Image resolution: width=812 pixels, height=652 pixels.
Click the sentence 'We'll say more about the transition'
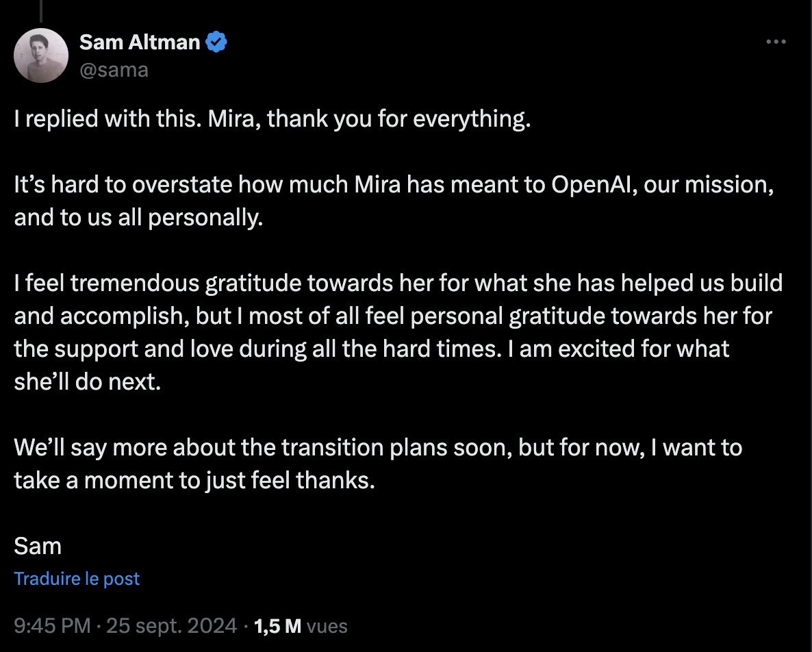point(378,464)
